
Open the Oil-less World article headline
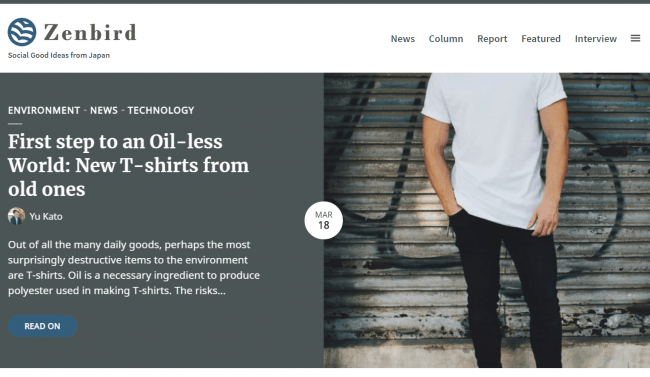pos(129,165)
